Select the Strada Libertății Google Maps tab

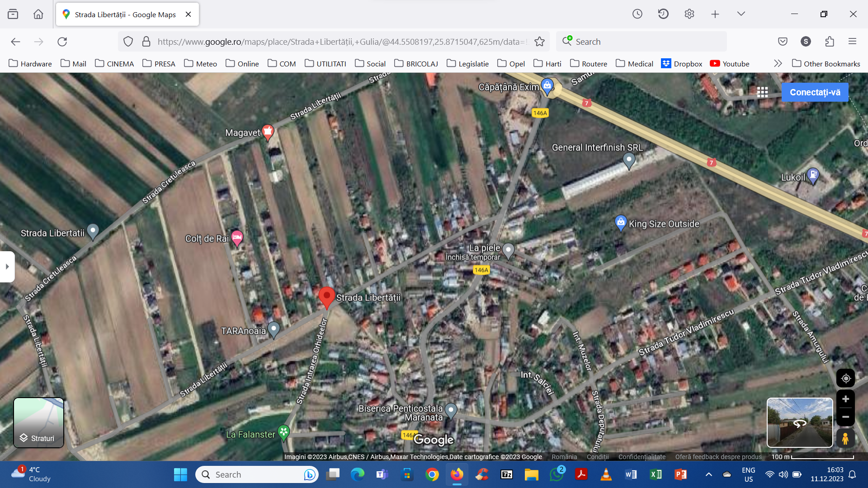tap(125, 14)
